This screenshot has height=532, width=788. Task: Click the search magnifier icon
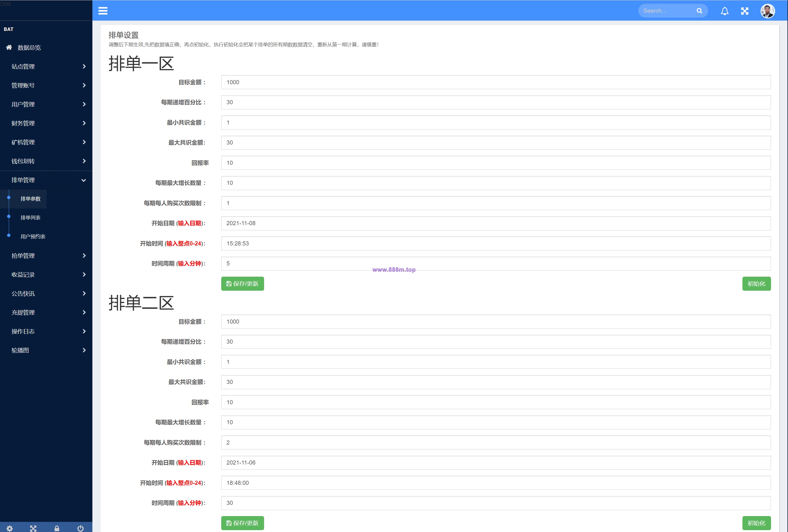click(699, 11)
